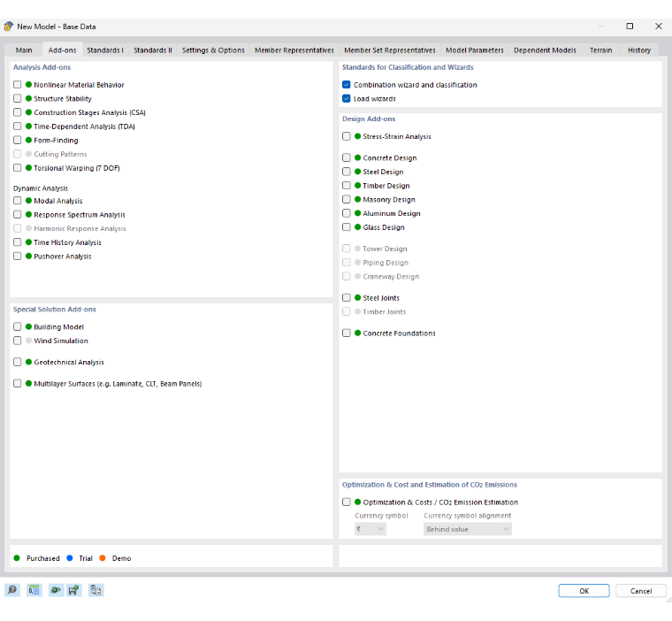Open Member Representatives tab
672x621 pixels.
[294, 50]
